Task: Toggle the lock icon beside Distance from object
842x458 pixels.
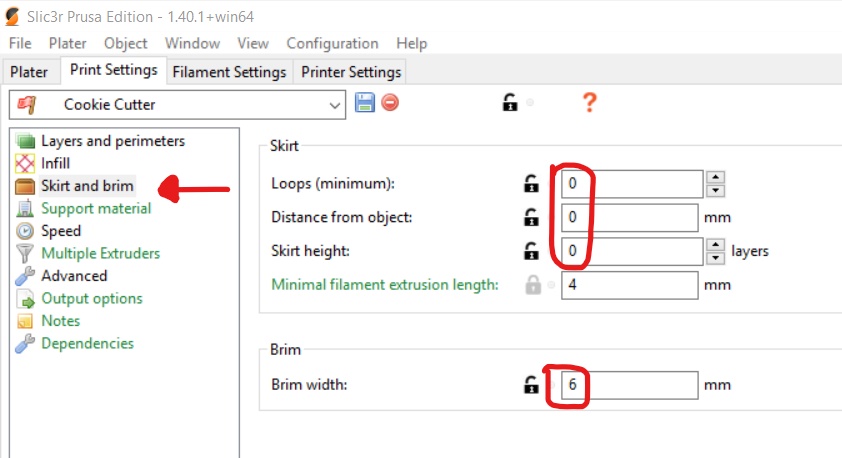Action: coord(531,217)
